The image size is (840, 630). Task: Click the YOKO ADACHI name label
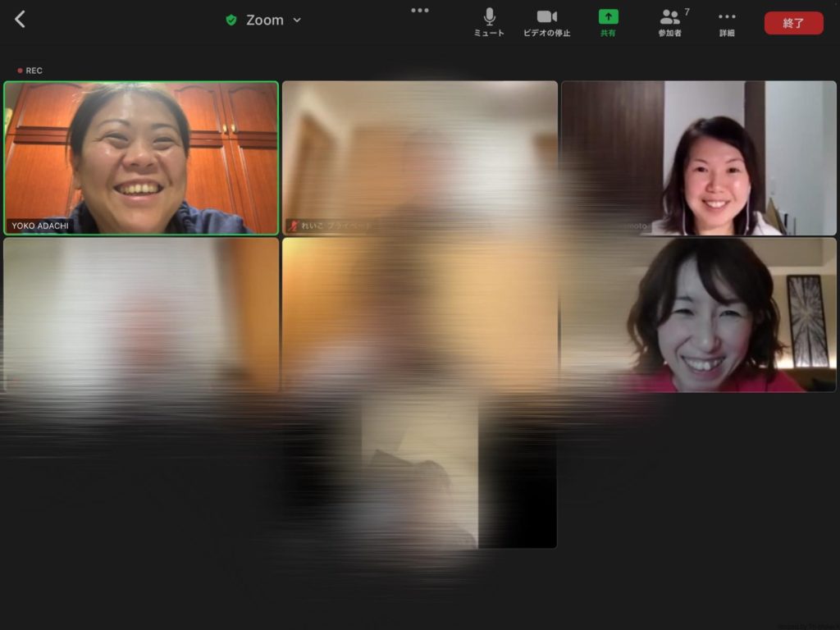(40, 226)
